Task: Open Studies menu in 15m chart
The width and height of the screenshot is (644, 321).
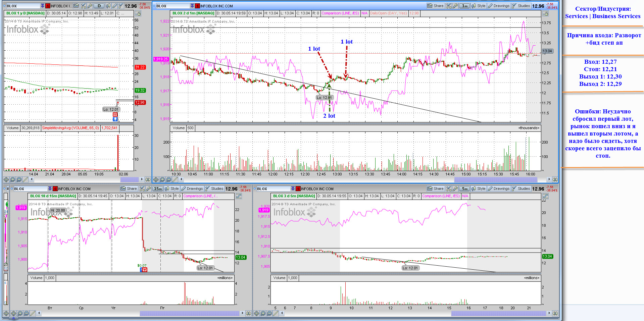Action: pos(214,189)
